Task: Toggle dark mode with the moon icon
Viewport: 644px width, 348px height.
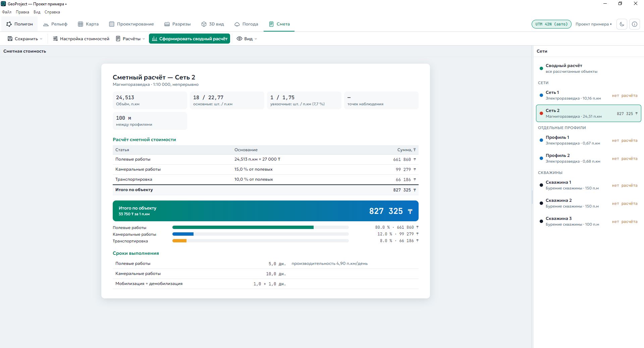Action: [x=622, y=24]
